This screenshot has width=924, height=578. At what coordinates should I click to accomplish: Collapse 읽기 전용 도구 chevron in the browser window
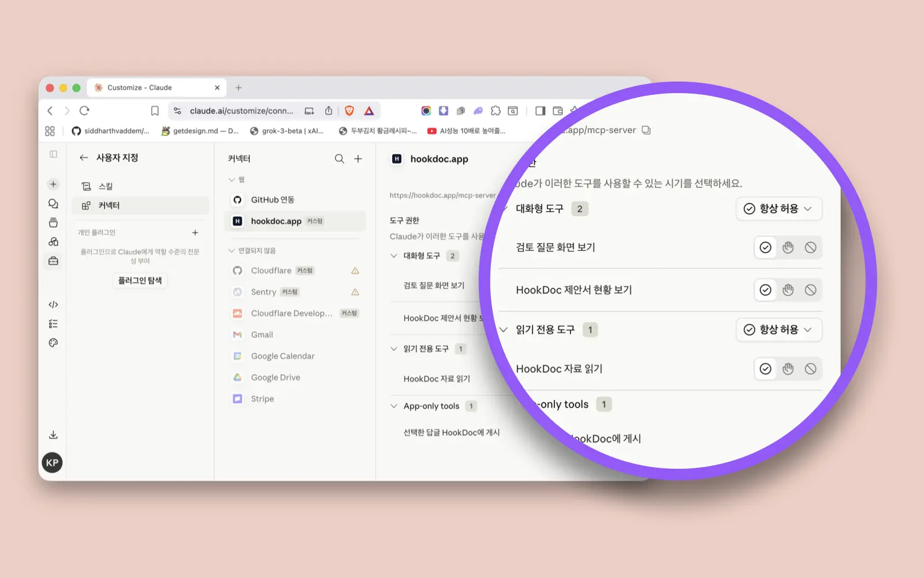394,349
